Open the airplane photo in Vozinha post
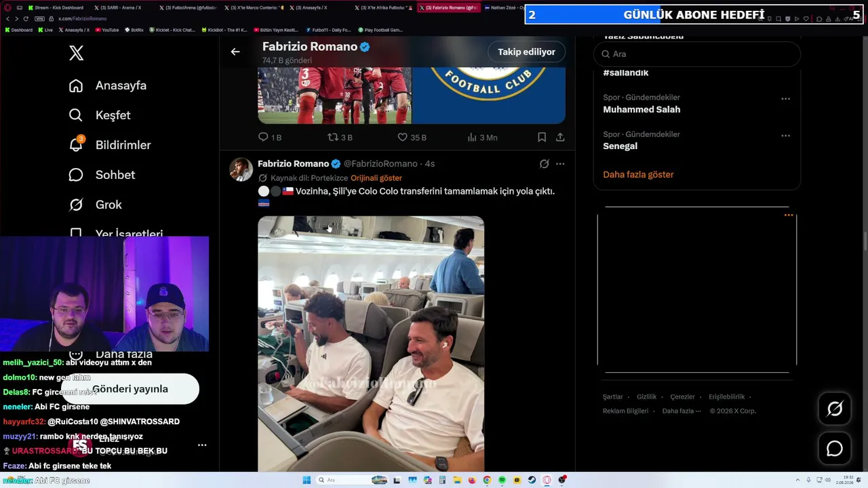The image size is (868, 488). click(371, 344)
